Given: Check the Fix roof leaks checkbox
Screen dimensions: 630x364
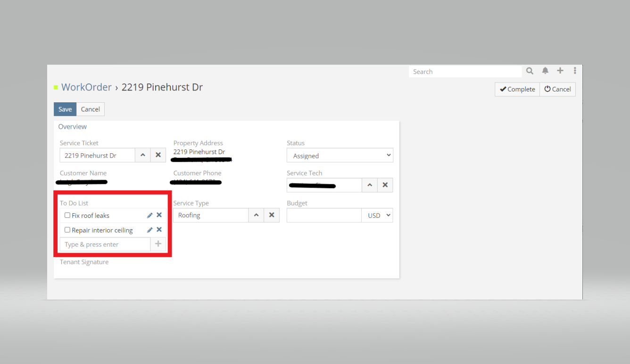Looking at the screenshot, I should pos(67,215).
